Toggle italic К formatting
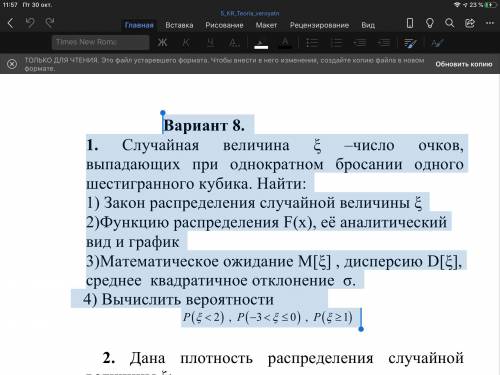Screen dimensions: 500x375 pyautogui.click(x=186, y=42)
